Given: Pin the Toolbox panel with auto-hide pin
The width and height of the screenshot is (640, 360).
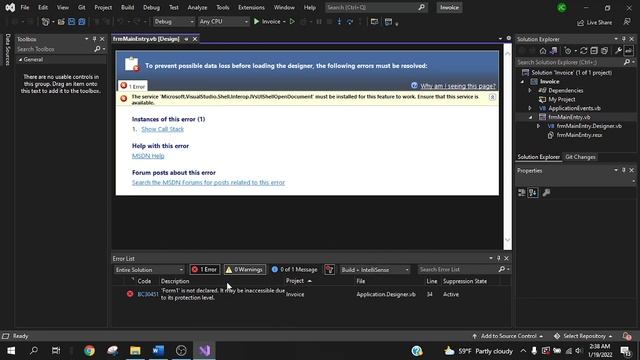Looking at the screenshot, I should click(x=94, y=39).
